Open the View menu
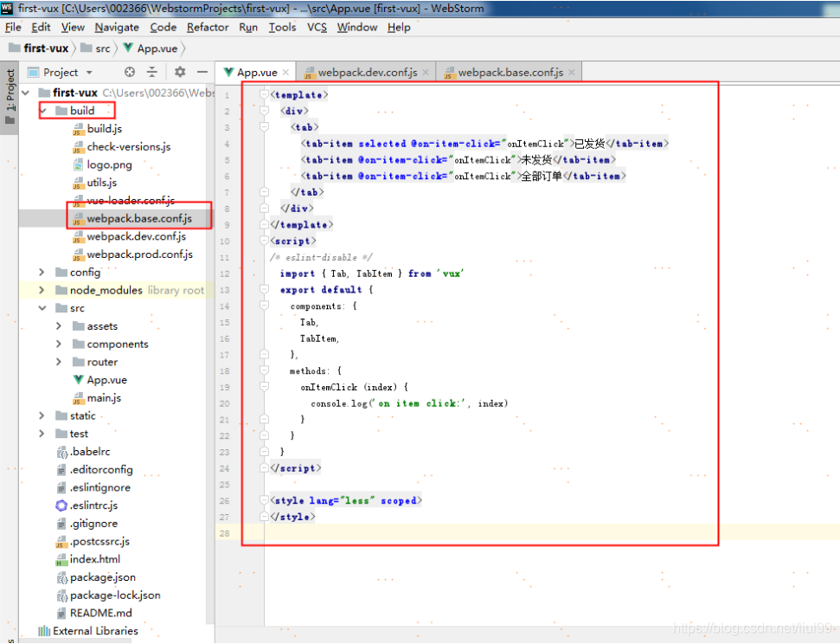 73,28
